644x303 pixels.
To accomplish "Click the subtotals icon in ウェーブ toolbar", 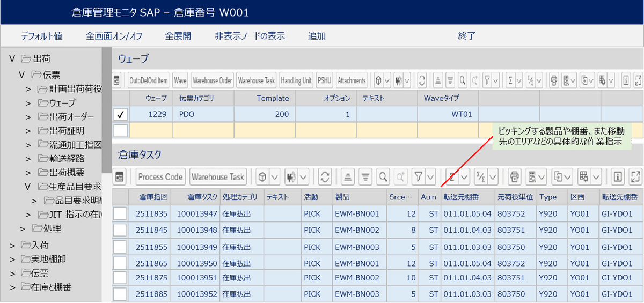I will (531, 80).
